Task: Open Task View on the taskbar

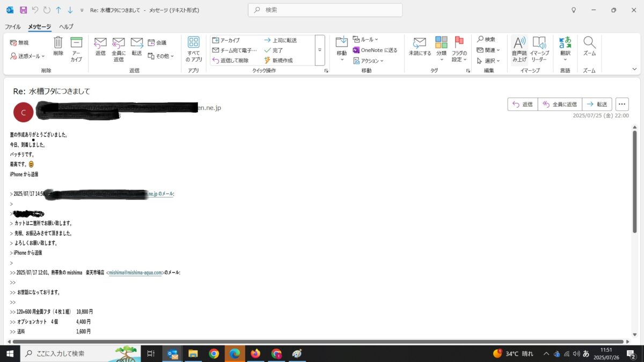Action: [151, 353]
